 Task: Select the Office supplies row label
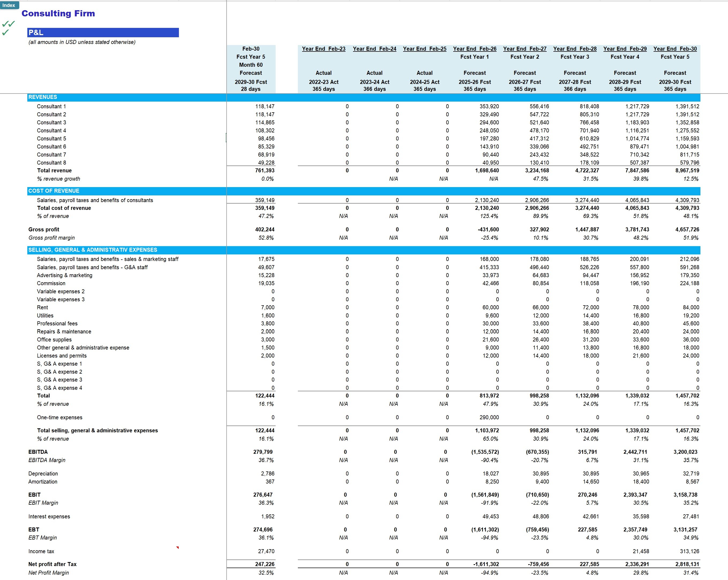(x=54, y=340)
